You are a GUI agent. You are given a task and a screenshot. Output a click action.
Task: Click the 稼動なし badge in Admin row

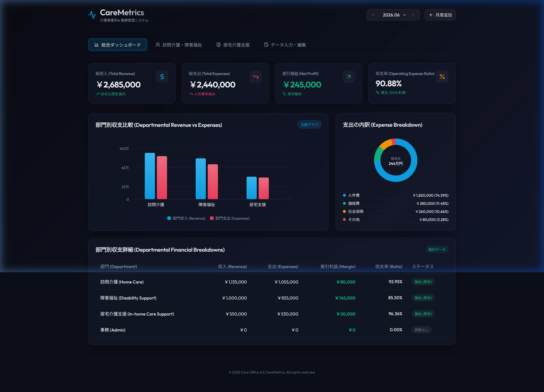421,330
